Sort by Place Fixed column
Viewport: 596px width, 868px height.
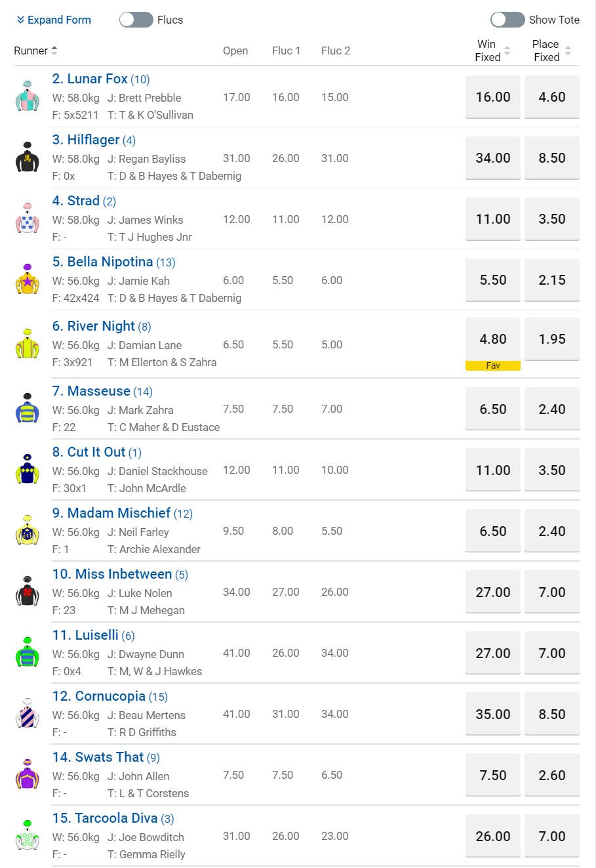(x=568, y=51)
